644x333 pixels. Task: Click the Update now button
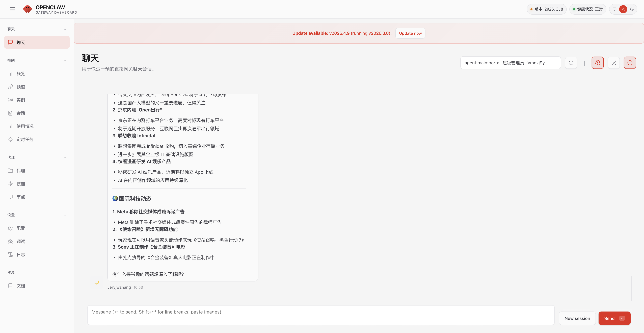[410, 33]
